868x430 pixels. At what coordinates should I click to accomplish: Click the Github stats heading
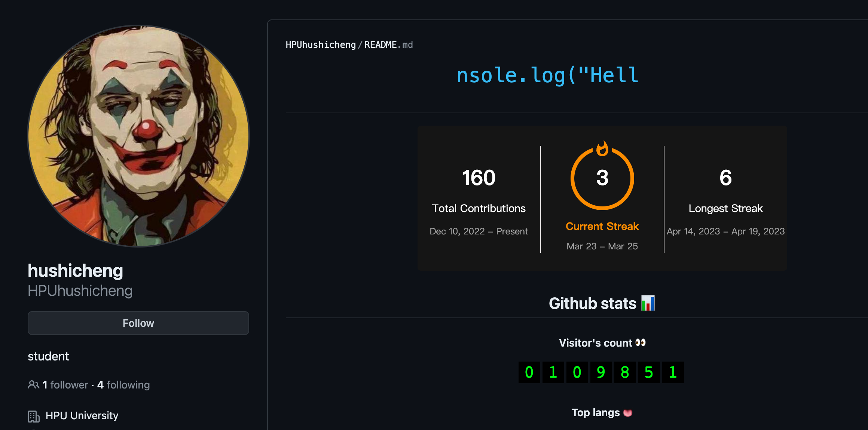(592, 303)
